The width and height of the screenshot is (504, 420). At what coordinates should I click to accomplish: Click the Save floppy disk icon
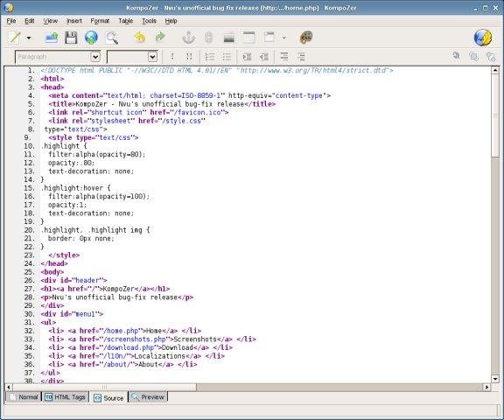pos(71,38)
